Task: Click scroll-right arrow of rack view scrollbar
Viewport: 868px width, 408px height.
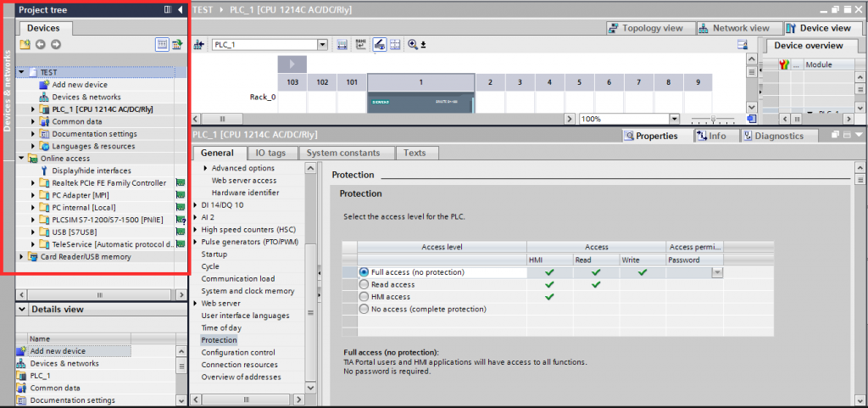Action: [x=570, y=119]
